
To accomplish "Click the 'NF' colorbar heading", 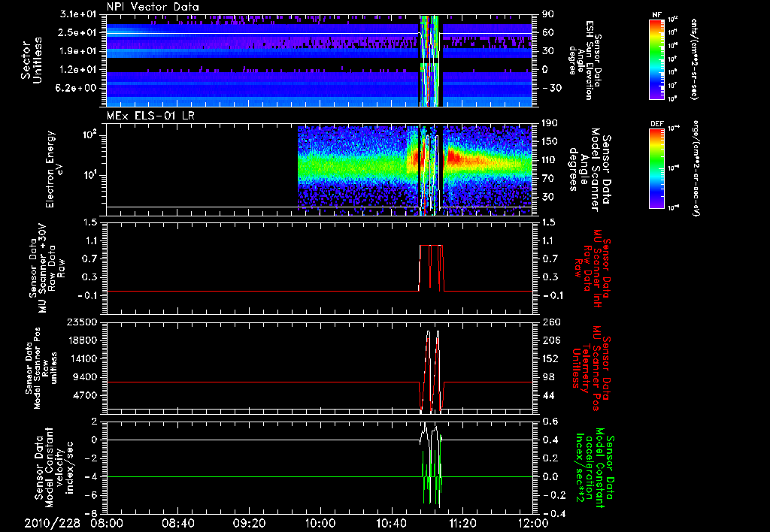I will pos(656,15).
